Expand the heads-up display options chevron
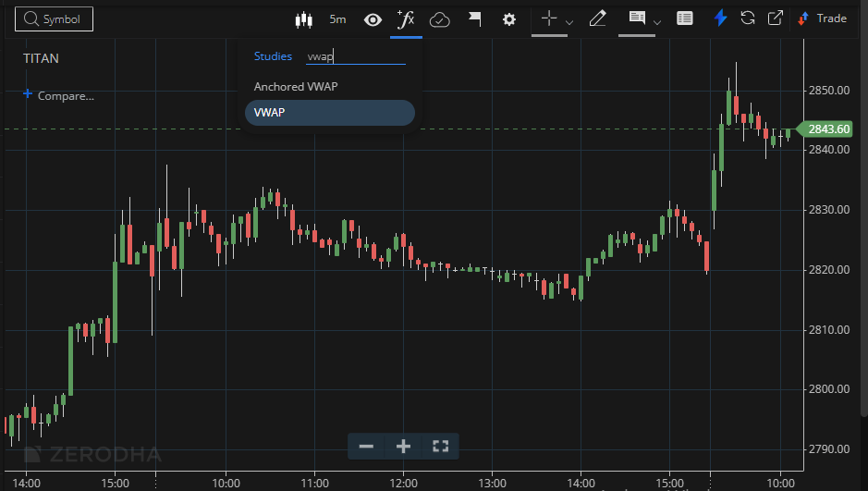Screen dimensions: 868x491 click(x=657, y=22)
